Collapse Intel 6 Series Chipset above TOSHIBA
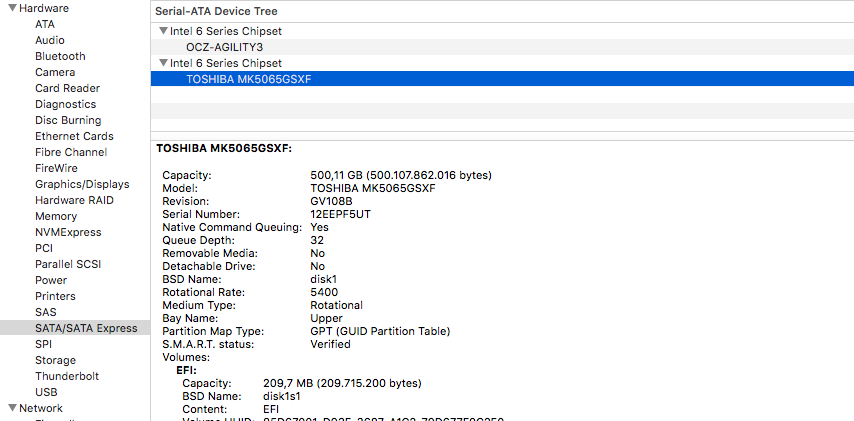This screenshot has height=421, width=854. click(163, 63)
